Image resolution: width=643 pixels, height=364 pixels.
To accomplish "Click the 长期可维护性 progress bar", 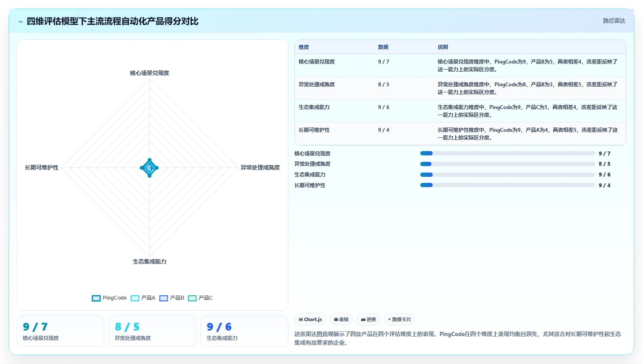I will coord(508,185).
